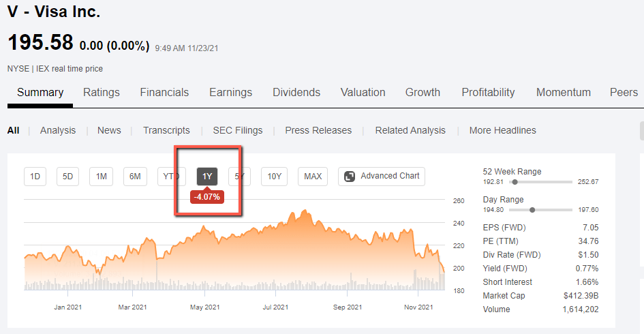Click the Yield (FWD) value 0.77%
Viewport: 644px width, 334px height.
coord(587,269)
